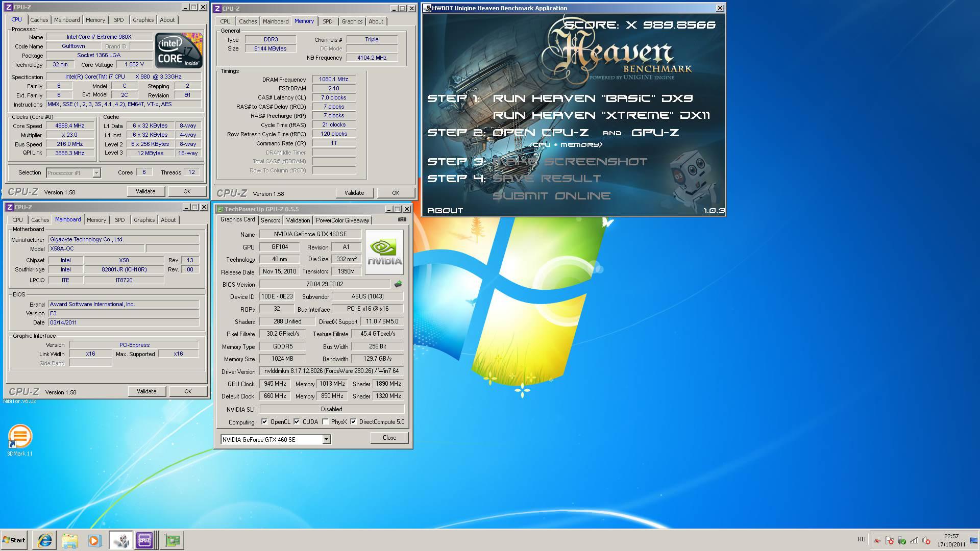Open the Validation tab in GPU-Z

pos(298,220)
